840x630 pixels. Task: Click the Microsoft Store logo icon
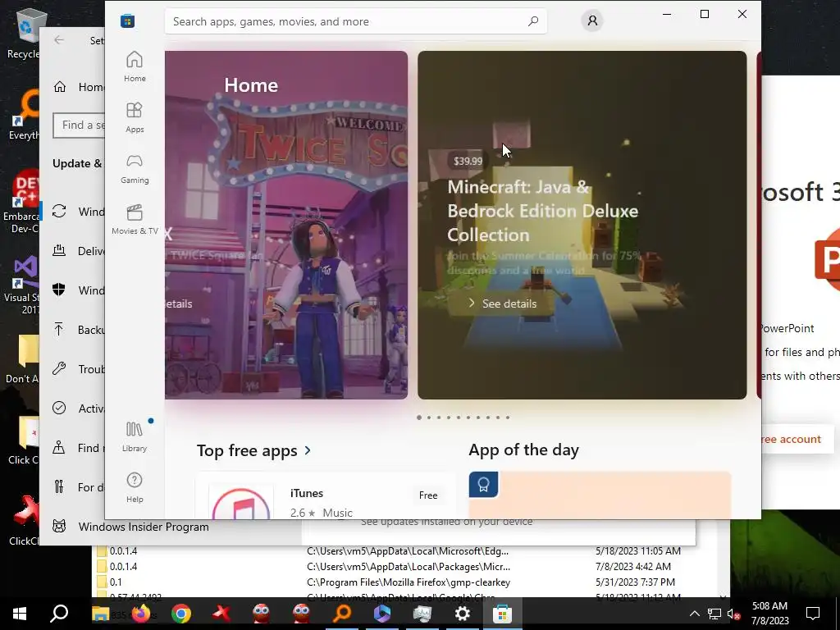click(x=127, y=21)
